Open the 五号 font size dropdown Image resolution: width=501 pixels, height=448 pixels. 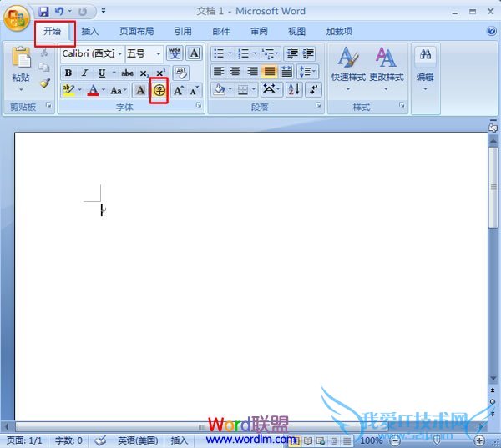158,53
